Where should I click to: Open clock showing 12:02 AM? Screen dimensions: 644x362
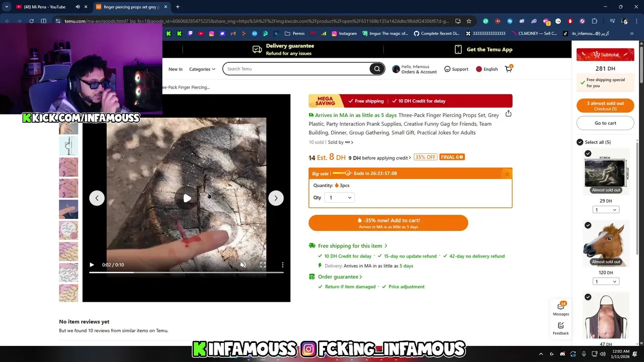pos(620,354)
